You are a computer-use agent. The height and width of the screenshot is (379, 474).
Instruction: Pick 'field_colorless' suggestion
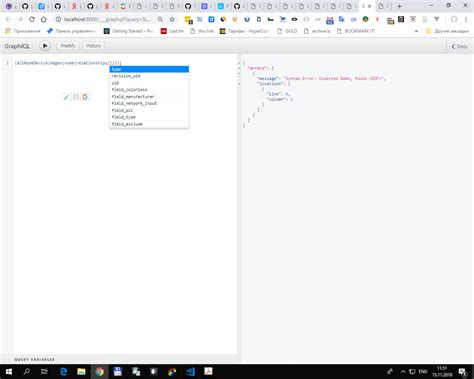(x=149, y=90)
